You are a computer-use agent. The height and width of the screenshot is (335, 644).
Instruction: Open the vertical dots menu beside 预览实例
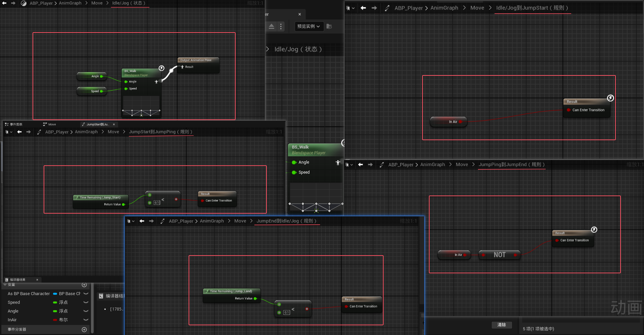[x=281, y=26]
